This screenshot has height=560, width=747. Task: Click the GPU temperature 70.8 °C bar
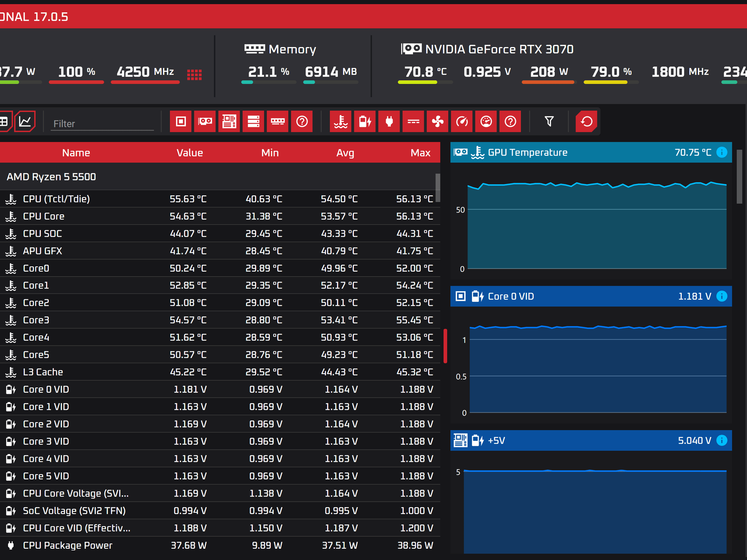click(425, 82)
